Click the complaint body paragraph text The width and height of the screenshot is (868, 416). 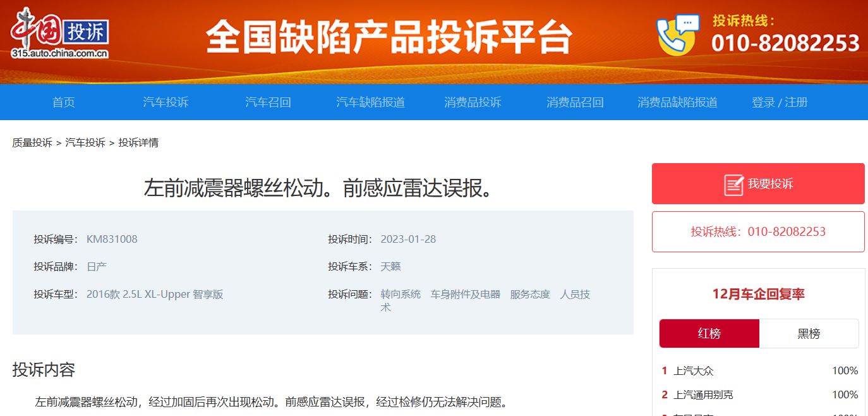272,402
